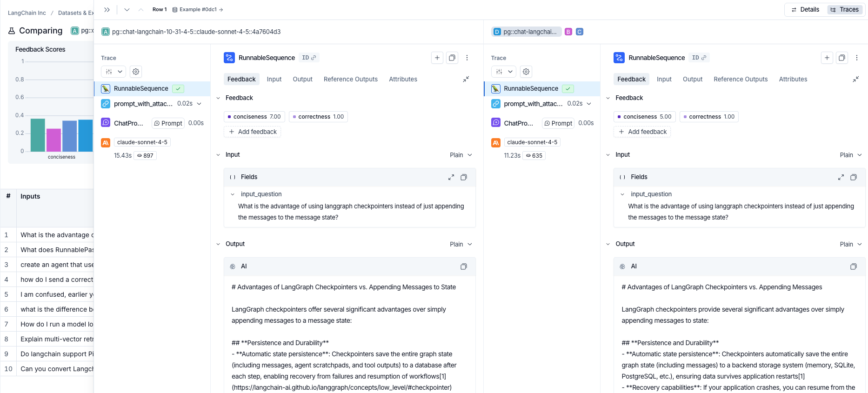Open left Attributes tab
The image size is (868, 393).
[x=403, y=79]
